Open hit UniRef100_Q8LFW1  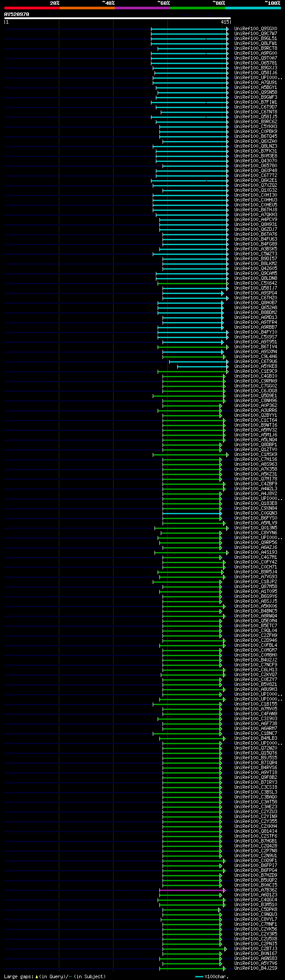pyautogui.click(x=256, y=43)
